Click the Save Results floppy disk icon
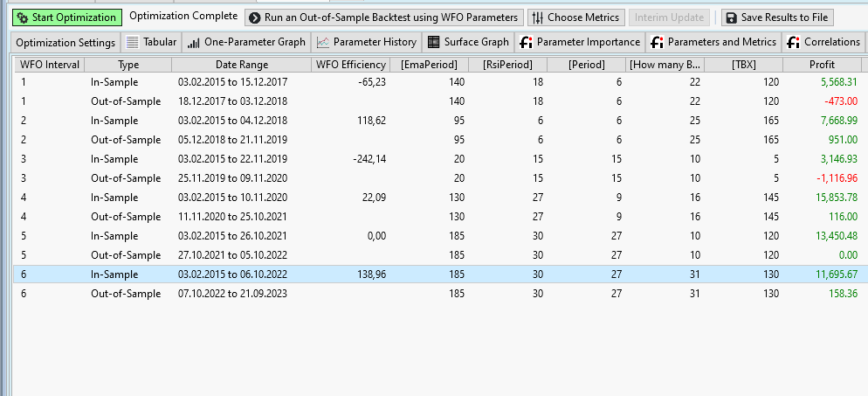Viewport: 868px width, 396px height. point(731,17)
